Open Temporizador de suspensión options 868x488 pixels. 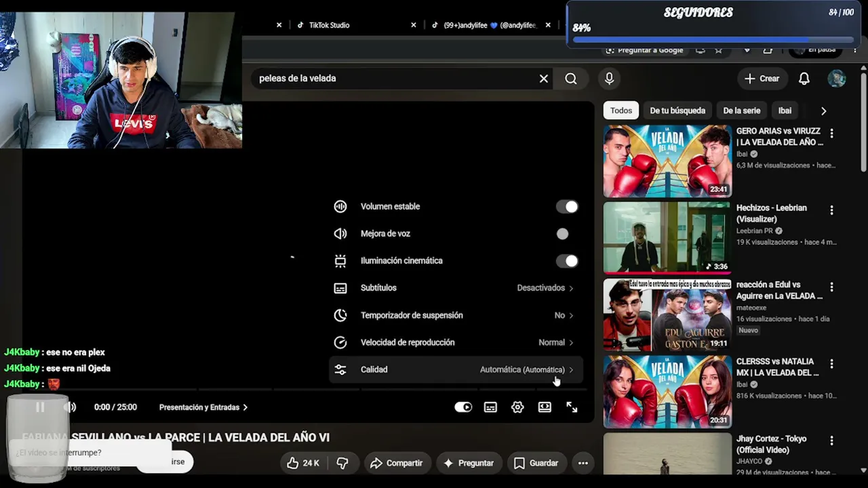click(456, 315)
